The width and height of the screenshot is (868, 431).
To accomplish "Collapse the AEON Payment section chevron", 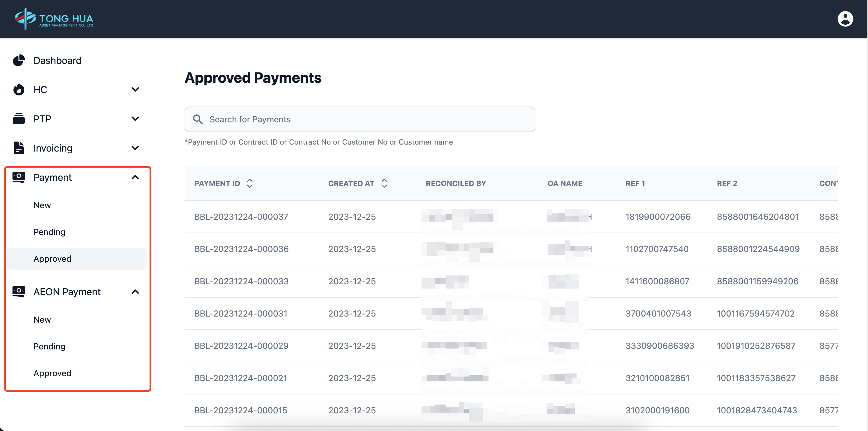I will point(135,292).
